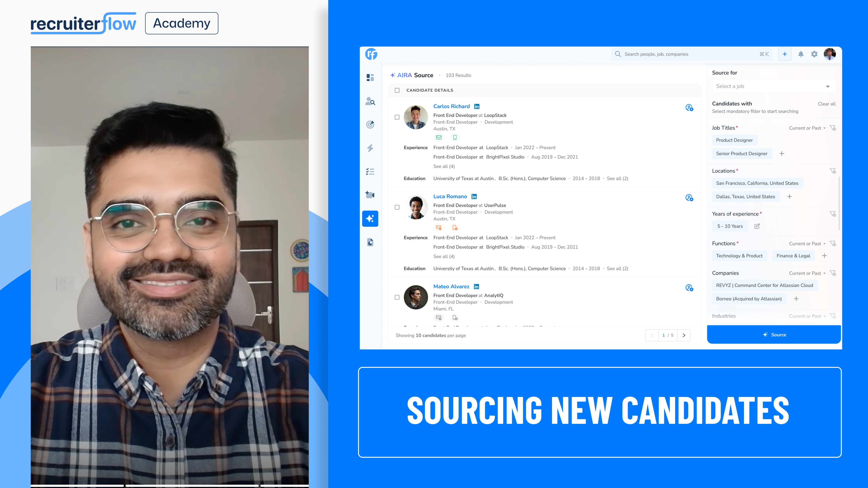Open the settings gear icon

[x=814, y=54]
